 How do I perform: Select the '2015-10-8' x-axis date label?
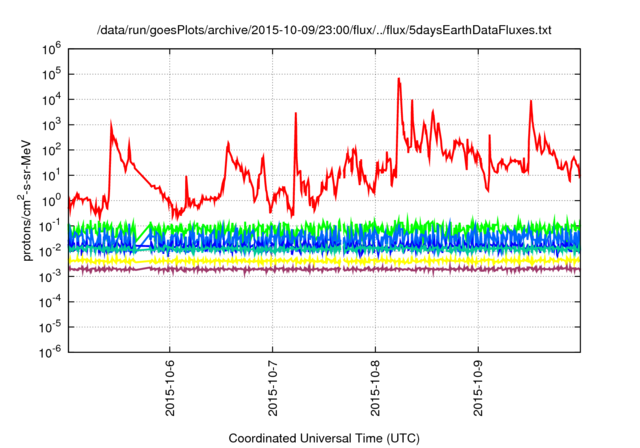tap(376, 388)
